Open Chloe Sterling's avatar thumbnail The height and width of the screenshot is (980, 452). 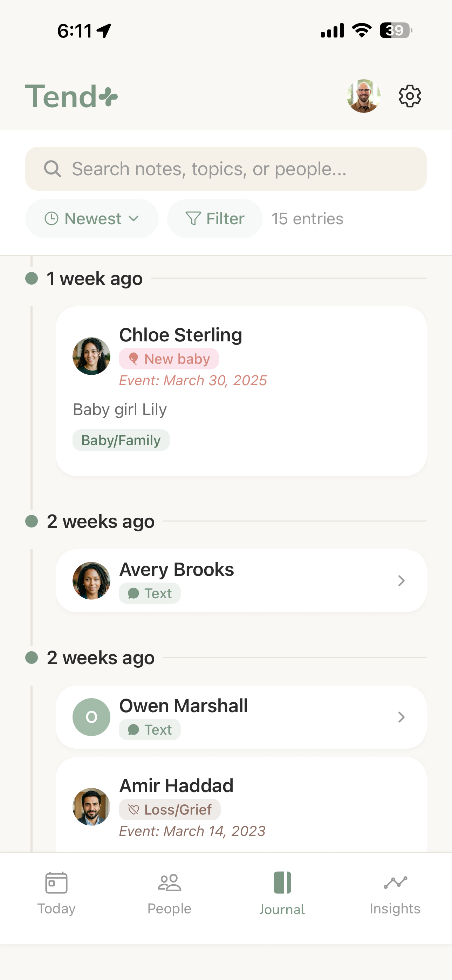click(91, 356)
